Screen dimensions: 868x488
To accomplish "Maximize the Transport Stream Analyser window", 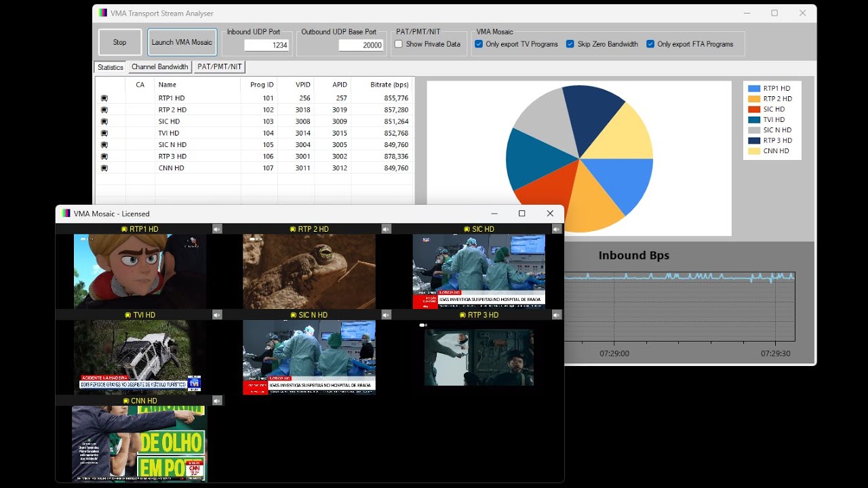I will click(x=774, y=13).
